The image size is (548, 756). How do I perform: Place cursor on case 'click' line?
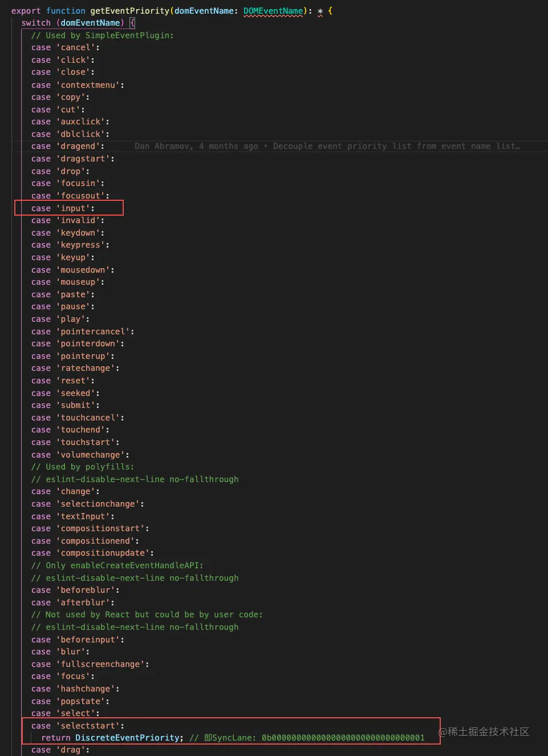click(x=63, y=60)
